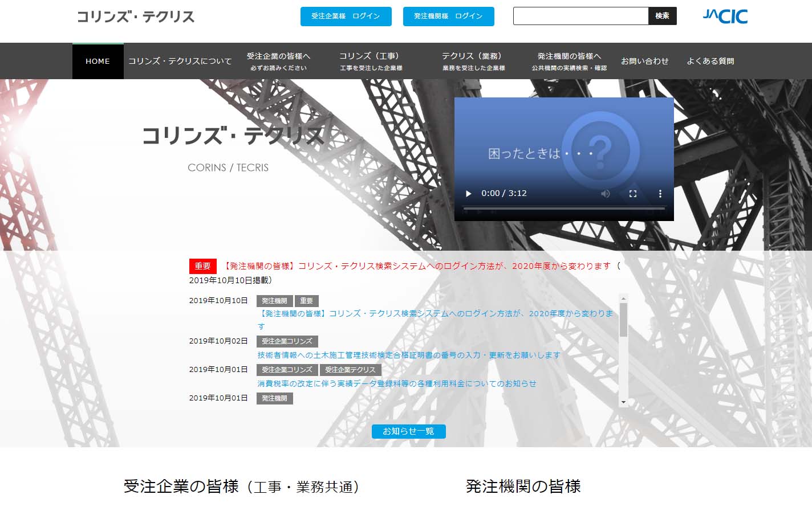Screen dimensions: 812x519
Task: Click the news list scrollbar thumb
Action: 623,320
